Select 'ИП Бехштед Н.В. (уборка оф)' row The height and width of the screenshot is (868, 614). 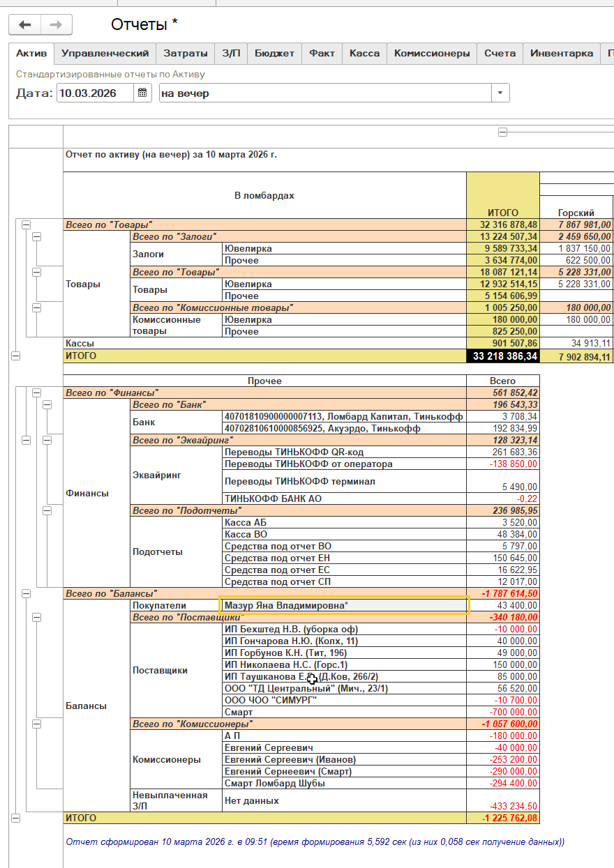click(344, 629)
